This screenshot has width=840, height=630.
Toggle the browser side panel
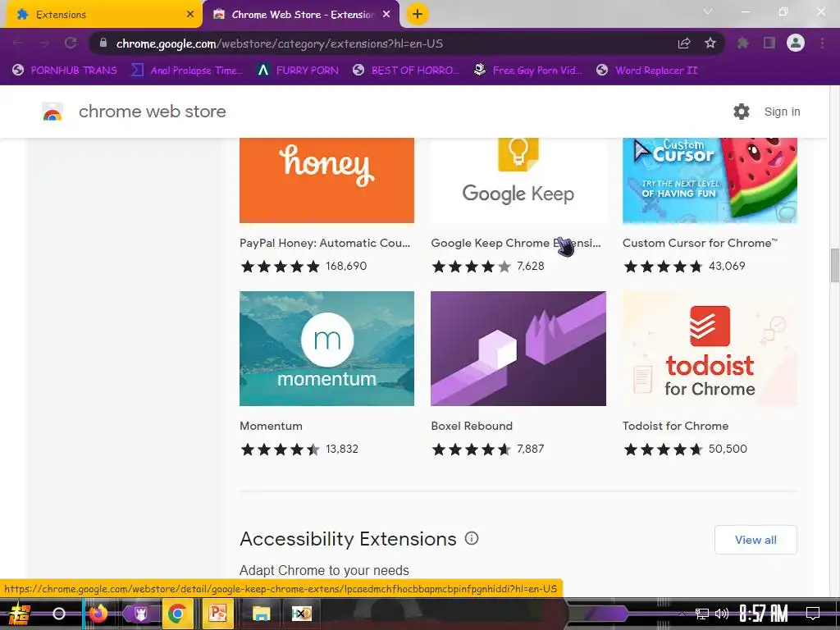[769, 43]
